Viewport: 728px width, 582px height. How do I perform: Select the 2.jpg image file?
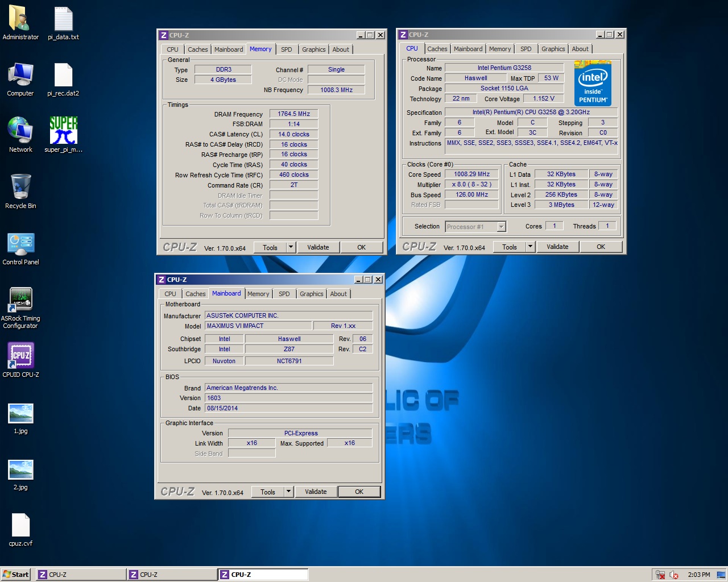click(20, 469)
